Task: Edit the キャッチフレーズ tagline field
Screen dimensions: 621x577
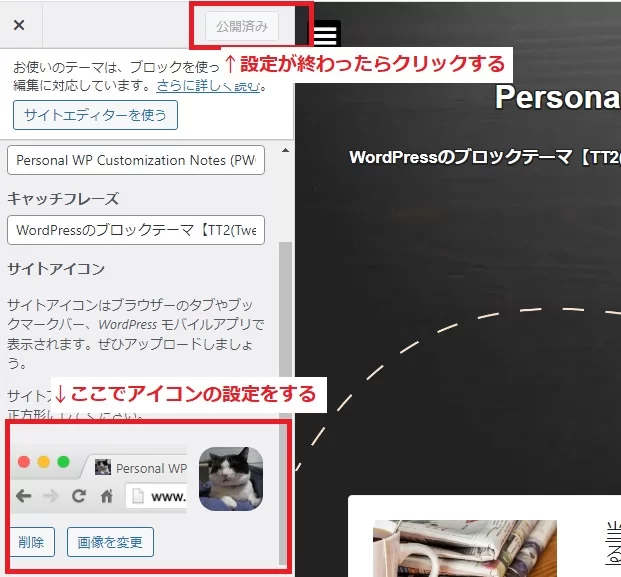Action: tap(136, 230)
